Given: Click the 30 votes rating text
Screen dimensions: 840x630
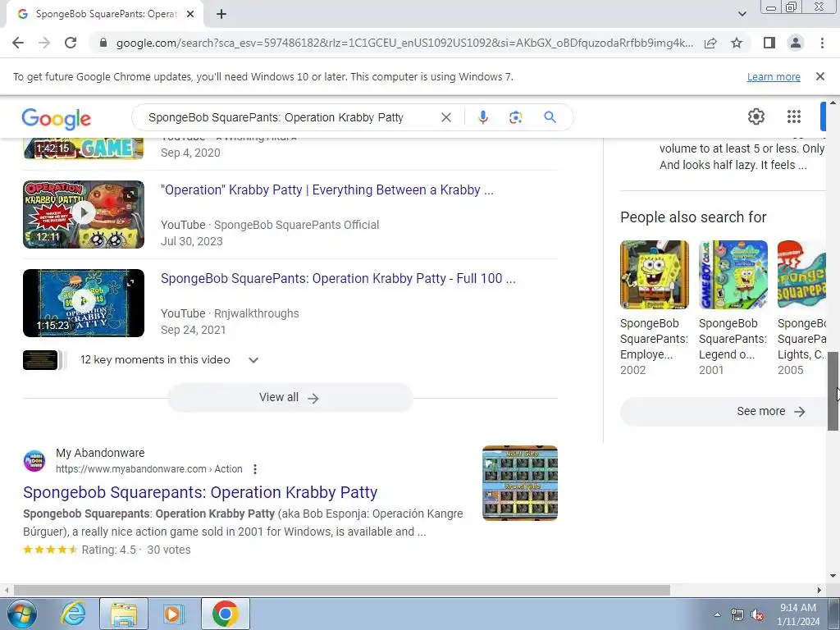Looking at the screenshot, I should (169, 550).
